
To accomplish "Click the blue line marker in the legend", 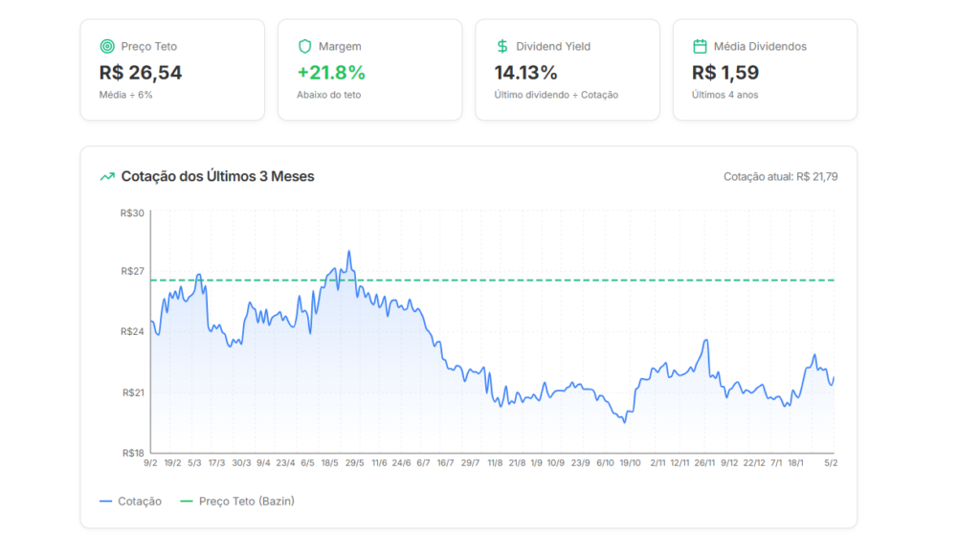I will click(105, 502).
